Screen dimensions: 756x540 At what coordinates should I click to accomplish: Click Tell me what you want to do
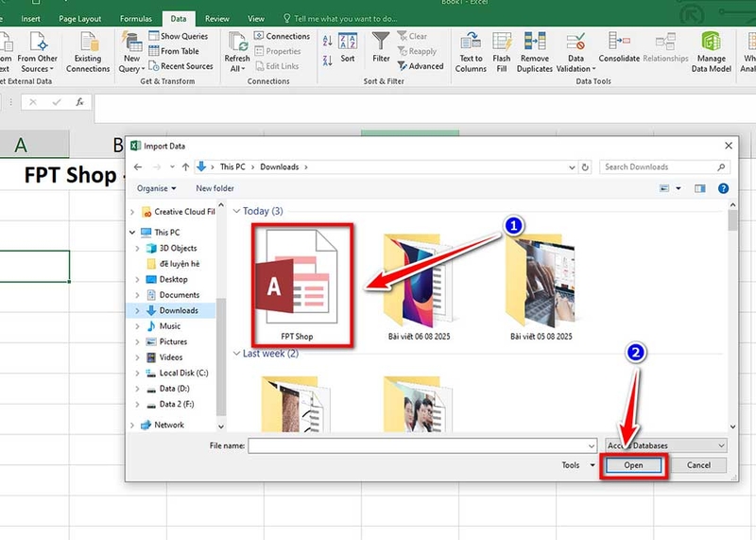[x=340, y=19]
